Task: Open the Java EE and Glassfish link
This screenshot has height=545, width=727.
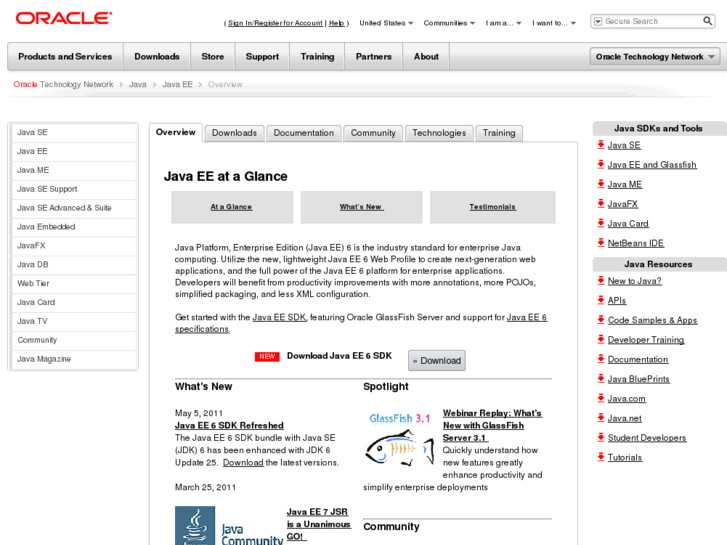Action: (652, 165)
